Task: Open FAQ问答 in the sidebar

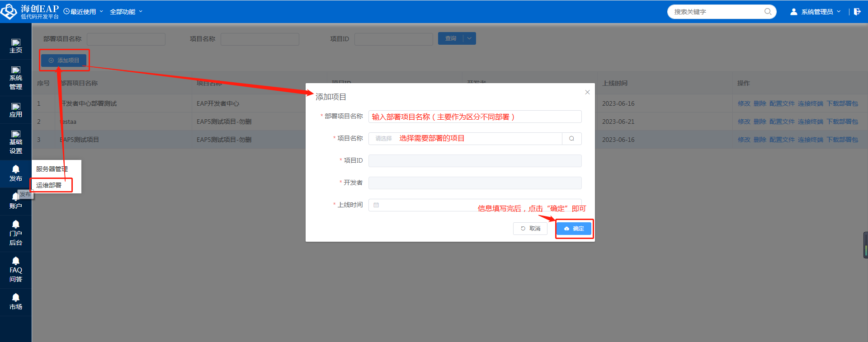Action: (16, 269)
